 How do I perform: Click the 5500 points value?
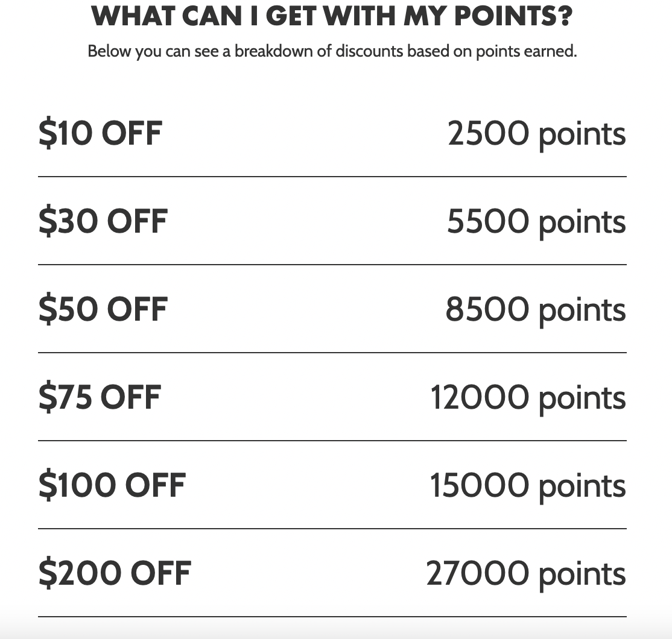click(536, 221)
